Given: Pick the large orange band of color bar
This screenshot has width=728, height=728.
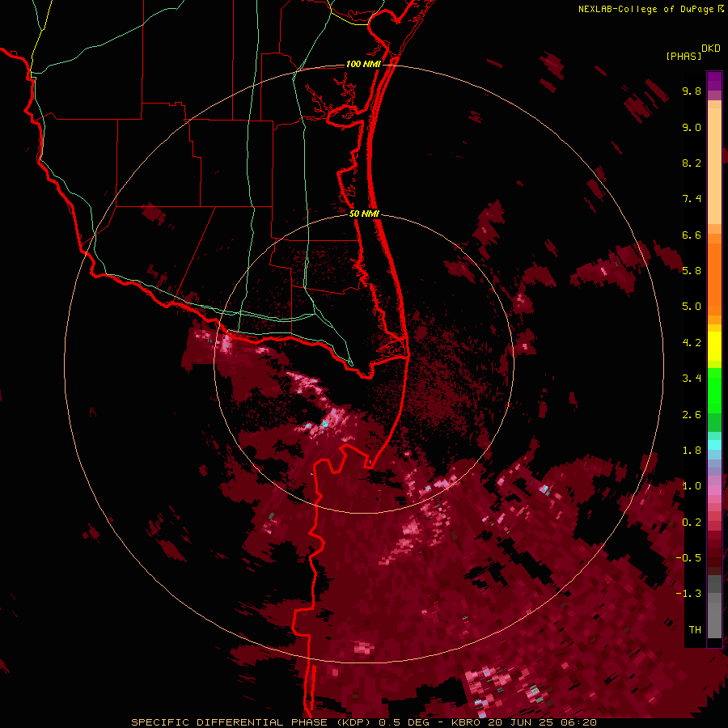Looking at the screenshot, I should [x=714, y=279].
